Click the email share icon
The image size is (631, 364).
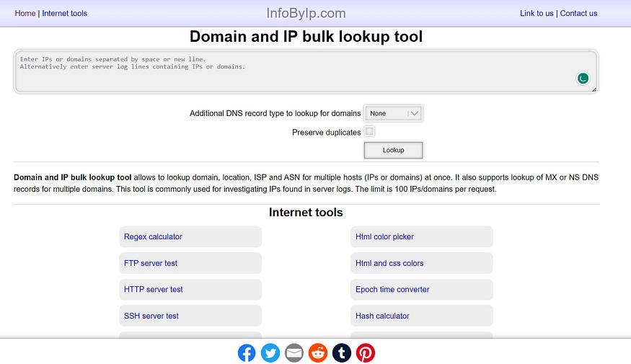point(294,352)
